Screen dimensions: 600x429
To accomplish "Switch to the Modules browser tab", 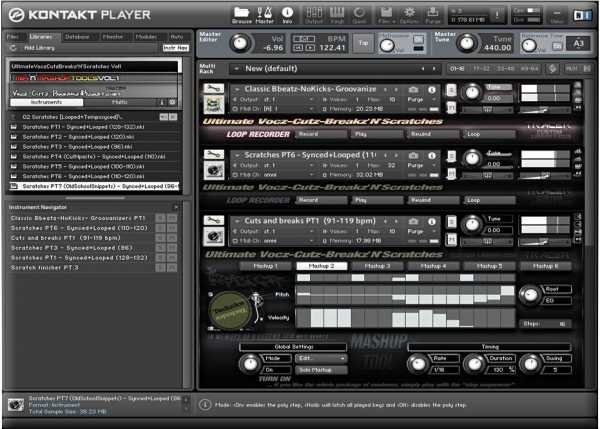I will (146, 37).
